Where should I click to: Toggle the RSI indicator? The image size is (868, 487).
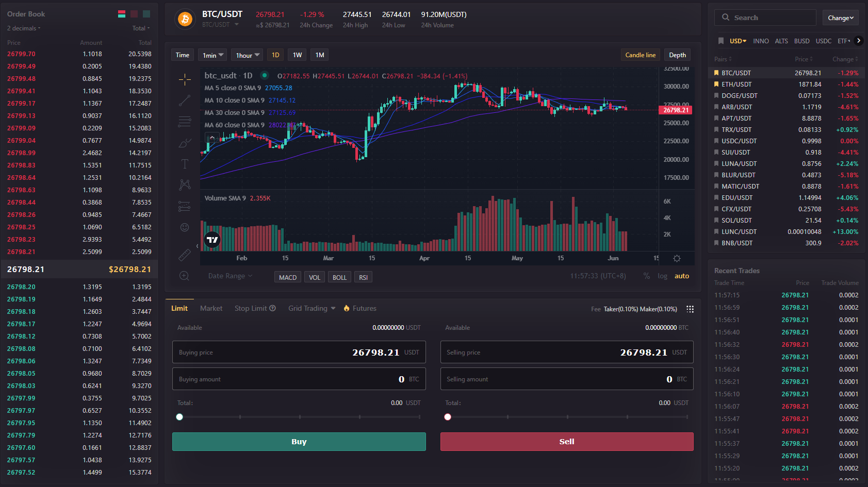(x=363, y=277)
